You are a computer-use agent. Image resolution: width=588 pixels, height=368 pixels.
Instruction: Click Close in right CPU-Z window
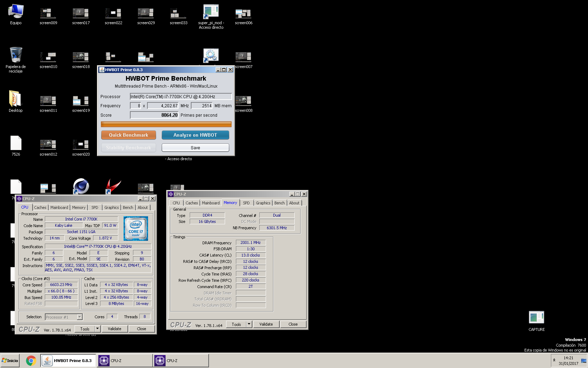[293, 324]
